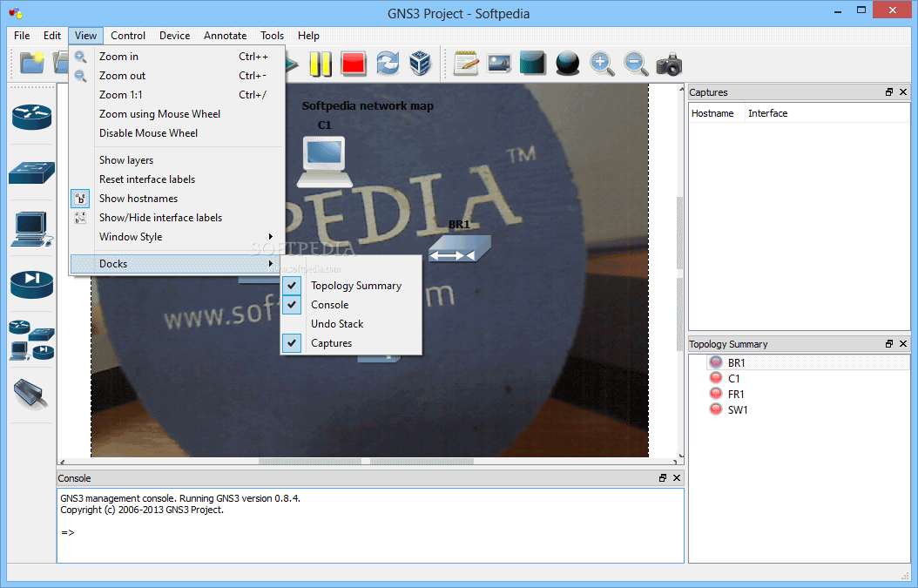Viewport: 918px width, 588px height.
Task: Uncheck Topology Summary in Docks submenu
Action: [x=351, y=285]
